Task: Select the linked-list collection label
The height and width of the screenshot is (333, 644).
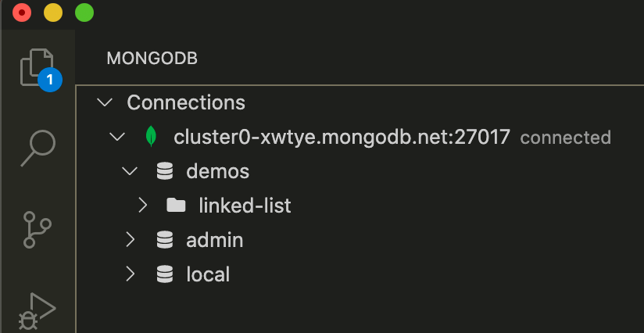Action: pyautogui.click(x=245, y=206)
